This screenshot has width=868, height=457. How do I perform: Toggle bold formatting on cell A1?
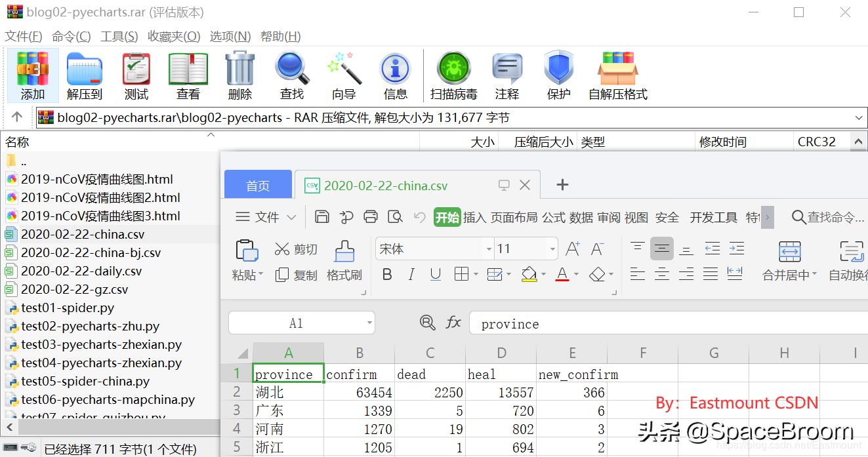coord(387,275)
